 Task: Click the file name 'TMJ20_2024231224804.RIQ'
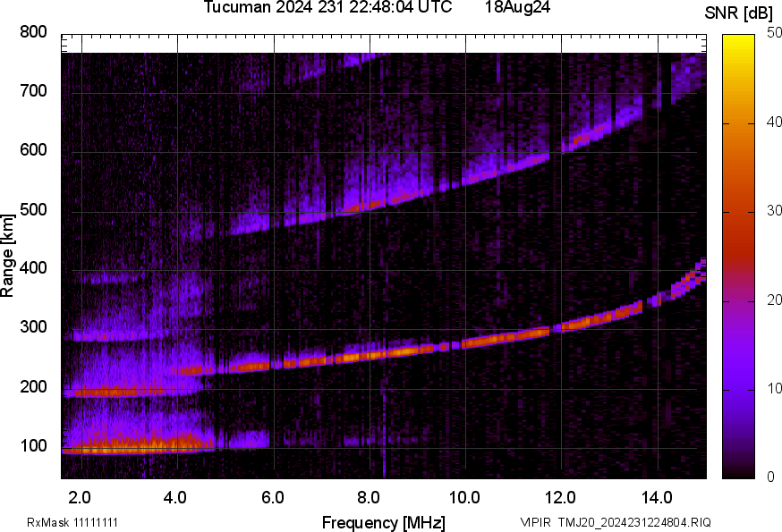pyautogui.click(x=634, y=522)
